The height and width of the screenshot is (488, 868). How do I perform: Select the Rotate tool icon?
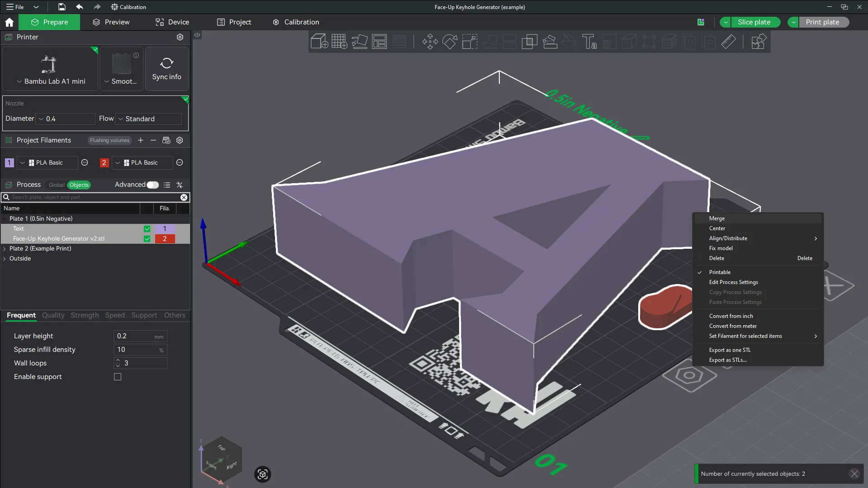coord(450,42)
